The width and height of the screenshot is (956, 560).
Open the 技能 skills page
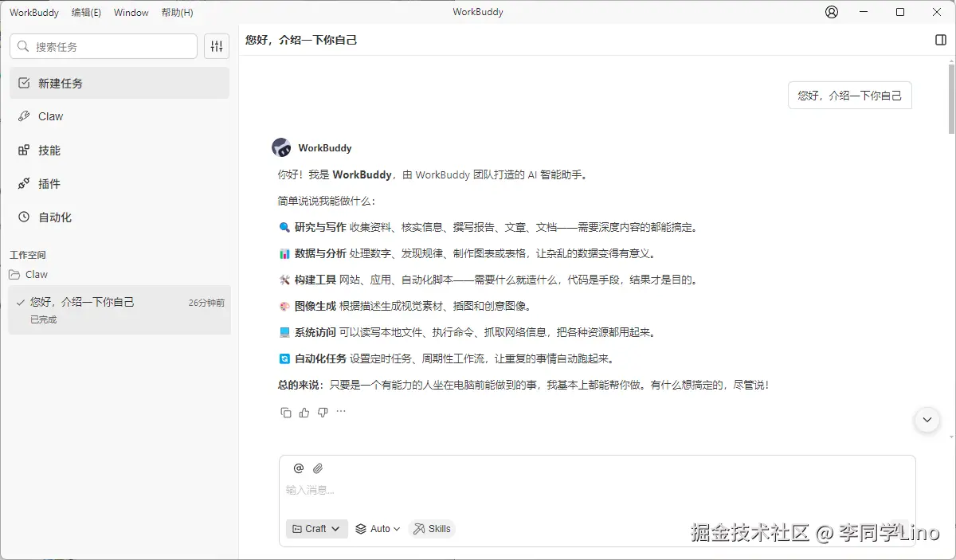(x=119, y=150)
